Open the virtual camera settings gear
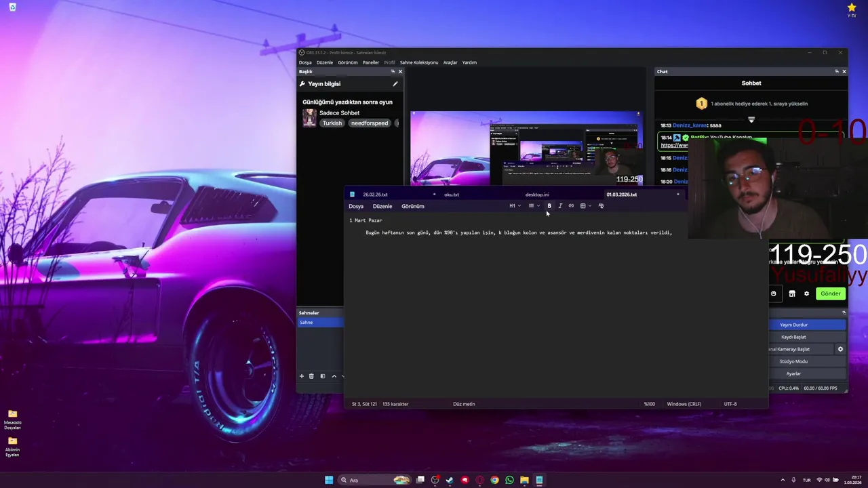Viewport: 868px width, 488px height. pos(840,349)
